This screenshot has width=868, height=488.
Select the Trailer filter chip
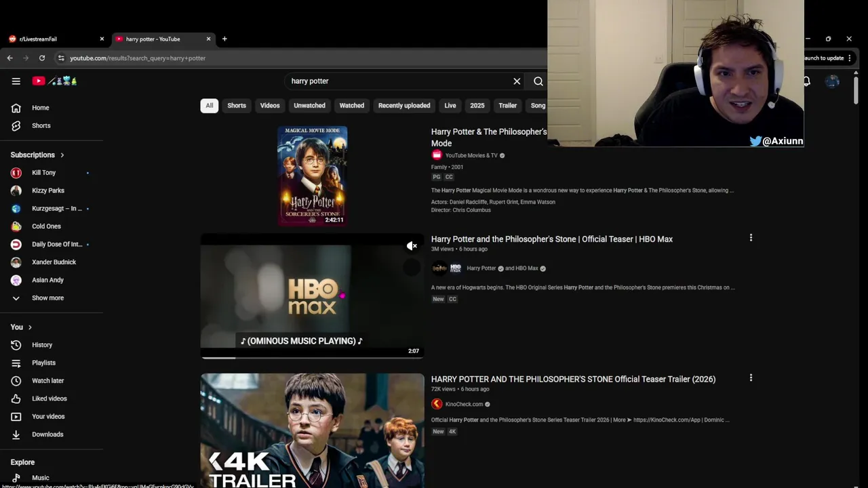coord(508,106)
